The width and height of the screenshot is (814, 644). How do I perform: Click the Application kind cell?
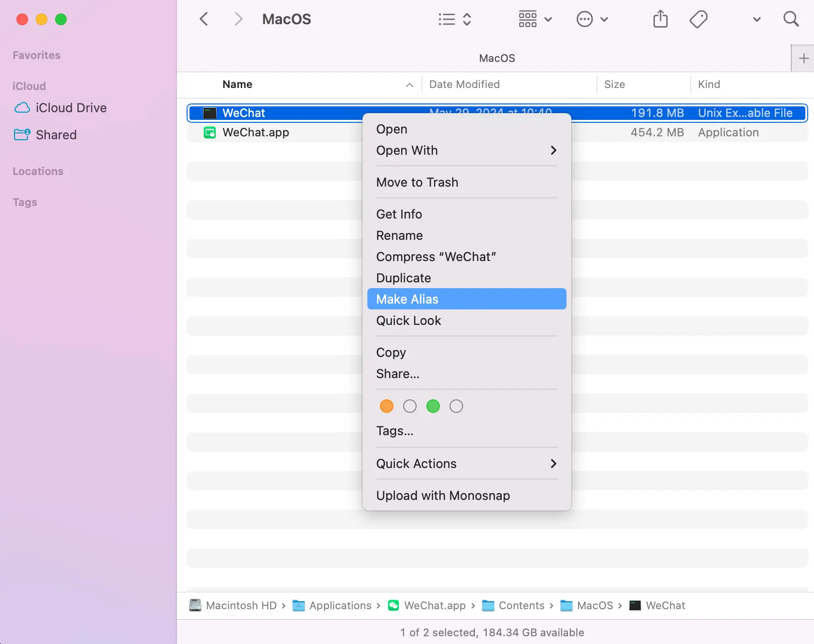728,132
